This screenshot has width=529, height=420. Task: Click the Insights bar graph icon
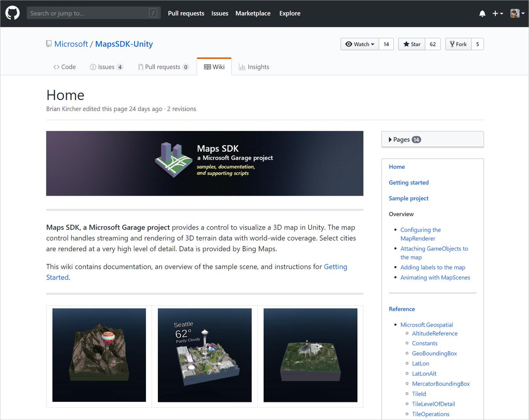coord(242,67)
